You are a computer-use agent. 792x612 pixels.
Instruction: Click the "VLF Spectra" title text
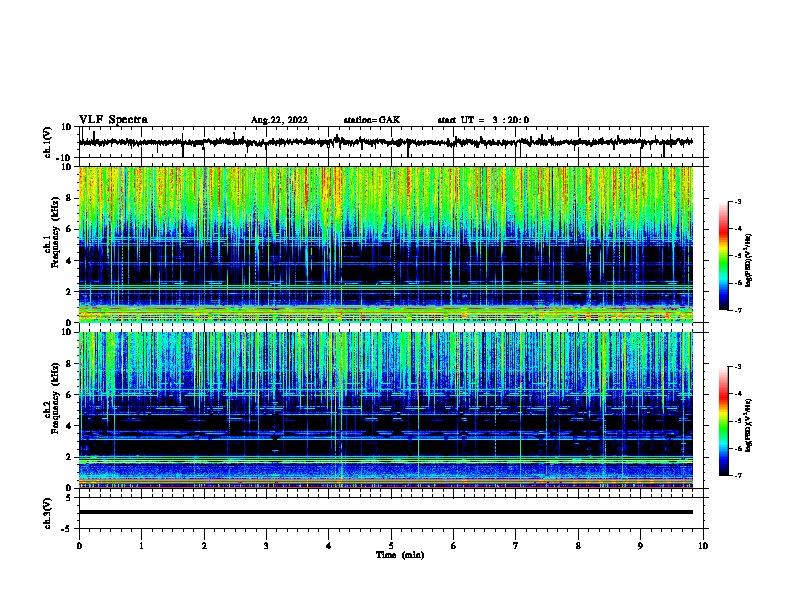113,120
